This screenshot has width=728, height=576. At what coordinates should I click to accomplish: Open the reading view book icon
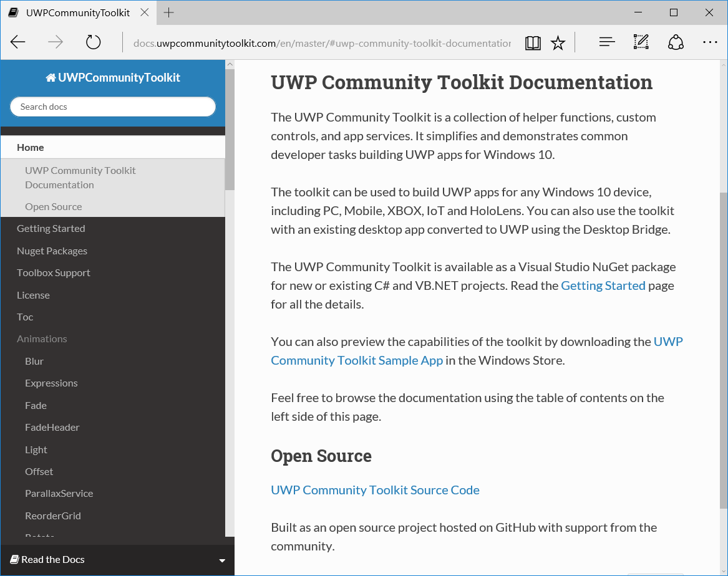pos(533,42)
